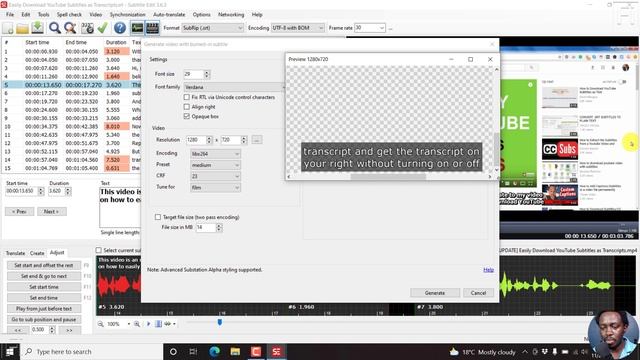Toggle the video player toolbar icon

[x=152, y=28]
